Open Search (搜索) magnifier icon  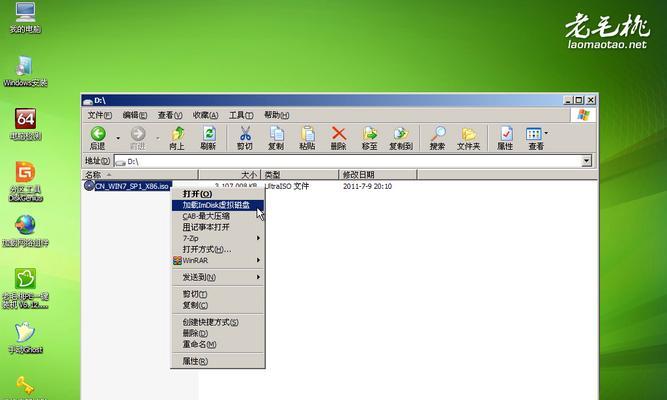(x=438, y=134)
